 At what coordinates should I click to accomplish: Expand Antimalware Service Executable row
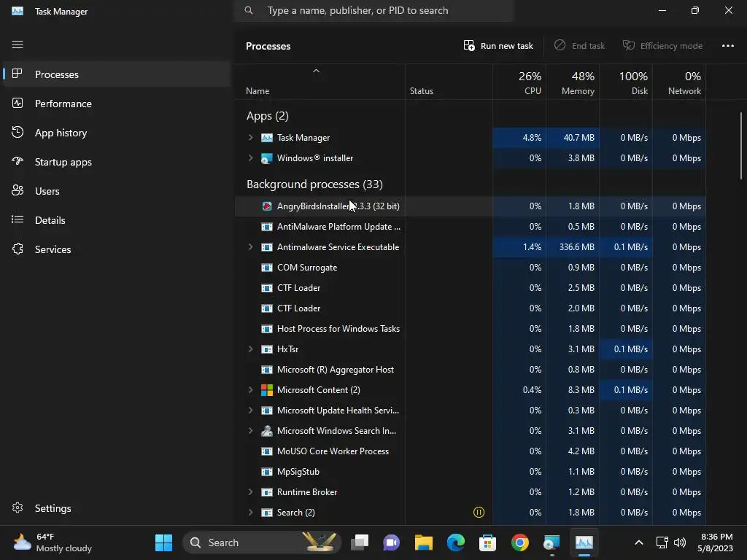click(x=251, y=247)
